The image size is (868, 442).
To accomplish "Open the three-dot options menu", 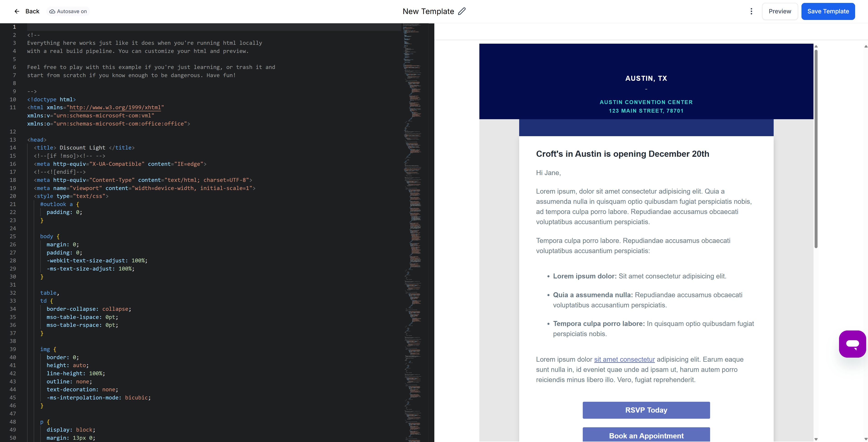I will pos(751,11).
